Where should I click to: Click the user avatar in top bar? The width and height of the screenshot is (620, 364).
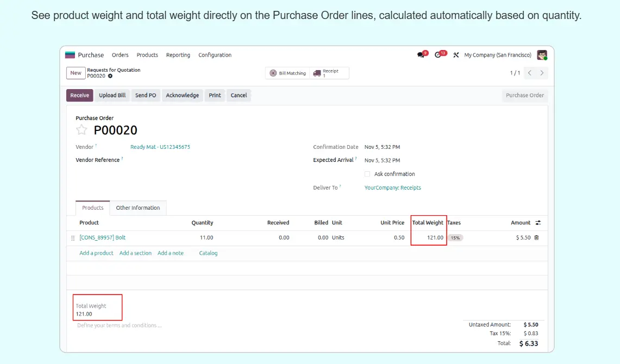coord(541,55)
